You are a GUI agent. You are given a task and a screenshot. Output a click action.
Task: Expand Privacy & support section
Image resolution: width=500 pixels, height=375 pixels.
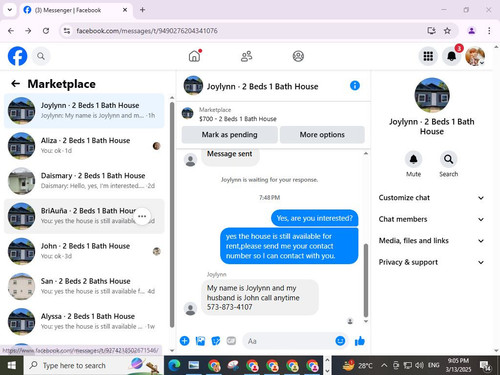(x=431, y=262)
